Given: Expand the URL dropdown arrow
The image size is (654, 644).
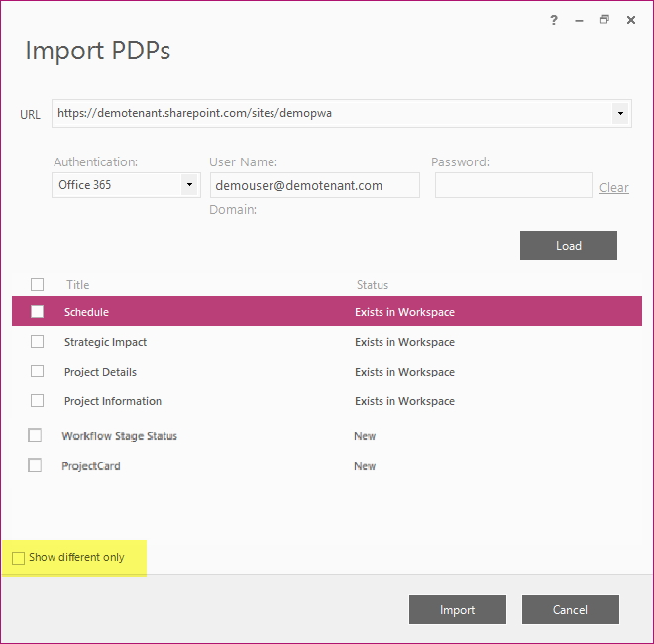Looking at the screenshot, I should [620, 114].
